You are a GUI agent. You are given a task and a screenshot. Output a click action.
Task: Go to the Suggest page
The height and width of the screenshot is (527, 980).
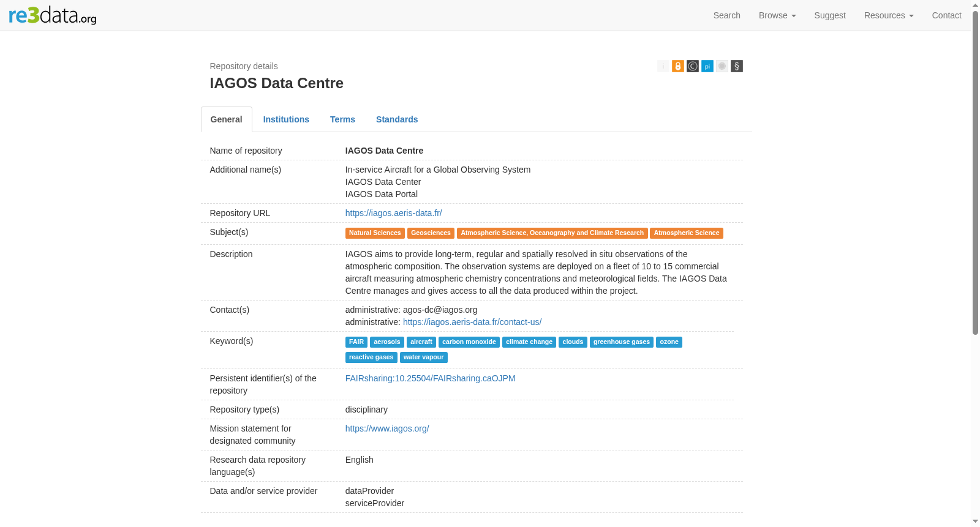tap(830, 15)
